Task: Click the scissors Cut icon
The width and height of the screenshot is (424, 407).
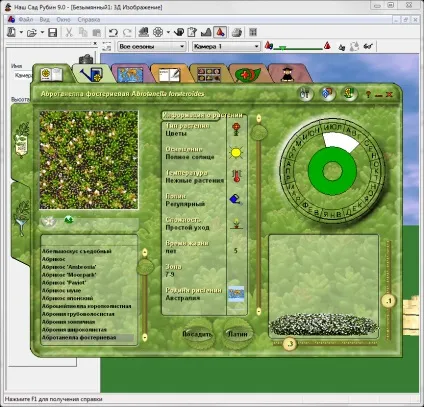Action: click(69, 32)
